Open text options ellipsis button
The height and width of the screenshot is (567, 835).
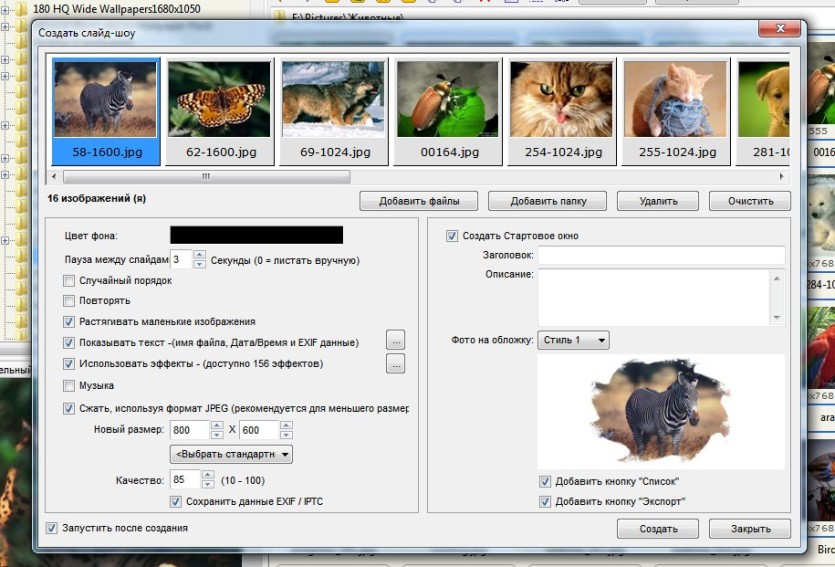click(x=395, y=341)
